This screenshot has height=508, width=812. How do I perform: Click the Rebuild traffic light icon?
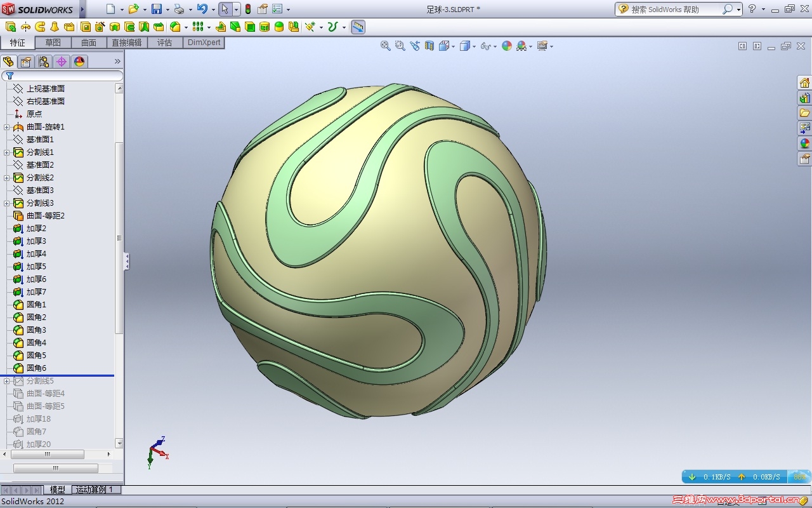pos(248,9)
